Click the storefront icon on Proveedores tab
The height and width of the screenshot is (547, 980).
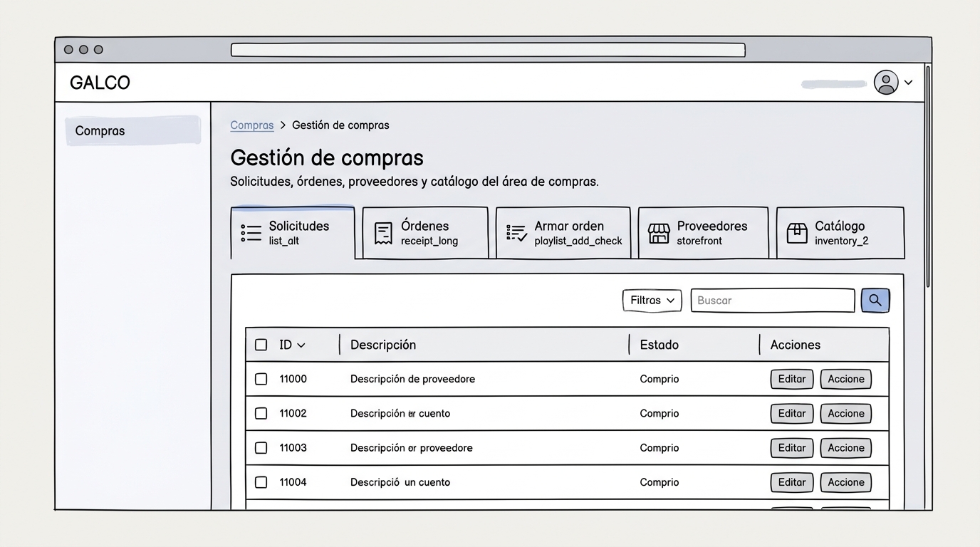point(659,233)
